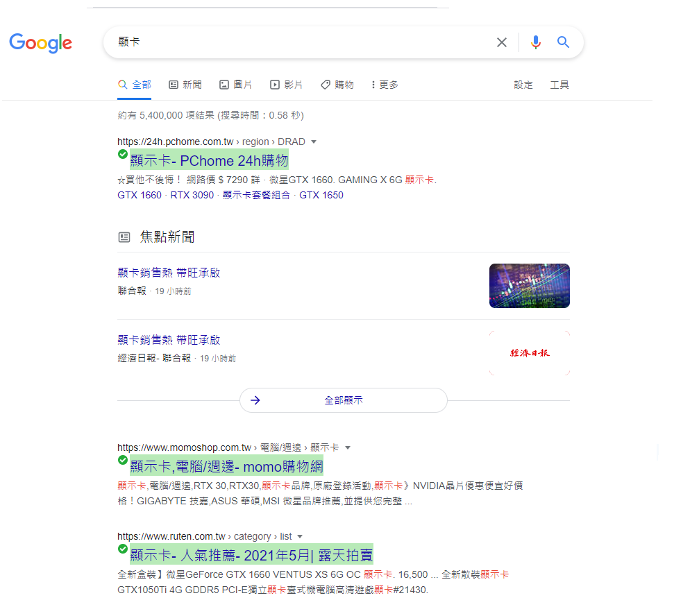The width and height of the screenshot is (674, 616).
Task: Open 顯示卡,電腦/週邊- momo購物網 result
Action: 226,466
